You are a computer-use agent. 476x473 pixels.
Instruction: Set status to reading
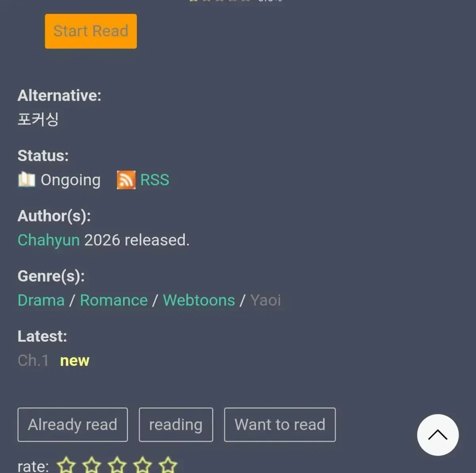pyautogui.click(x=176, y=425)
